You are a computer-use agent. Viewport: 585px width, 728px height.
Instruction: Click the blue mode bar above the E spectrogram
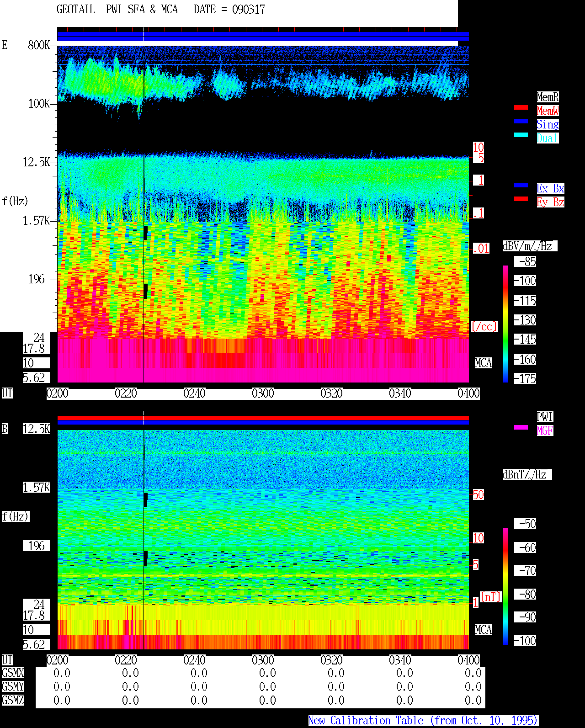pos(263,37)
